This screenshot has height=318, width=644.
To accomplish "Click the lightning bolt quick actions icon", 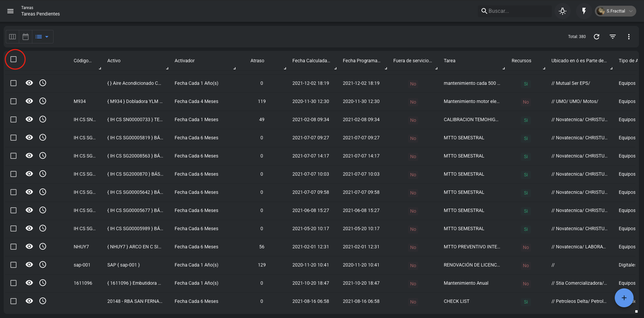I will pyautogui.click(x=584, y=11).
